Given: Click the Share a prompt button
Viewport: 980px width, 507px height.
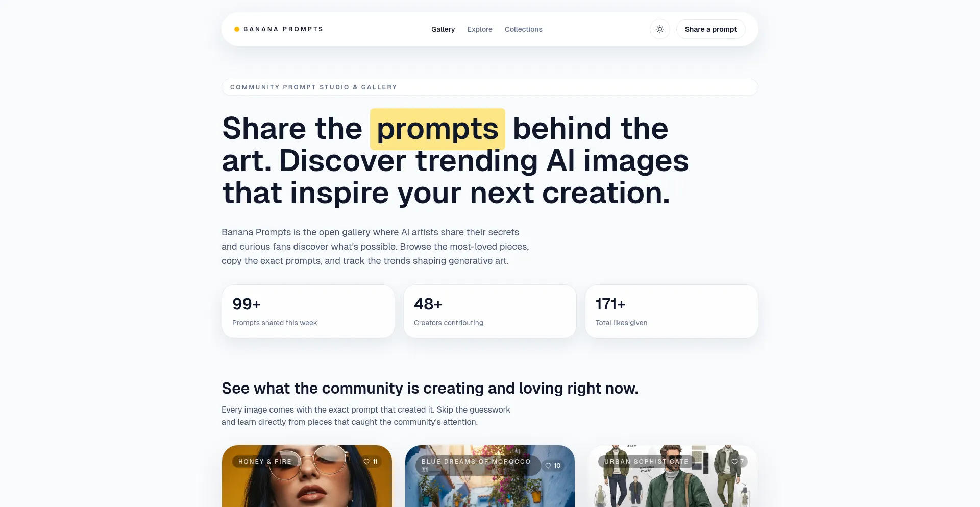Looking at the screenshot, I should tap(710, 29).
